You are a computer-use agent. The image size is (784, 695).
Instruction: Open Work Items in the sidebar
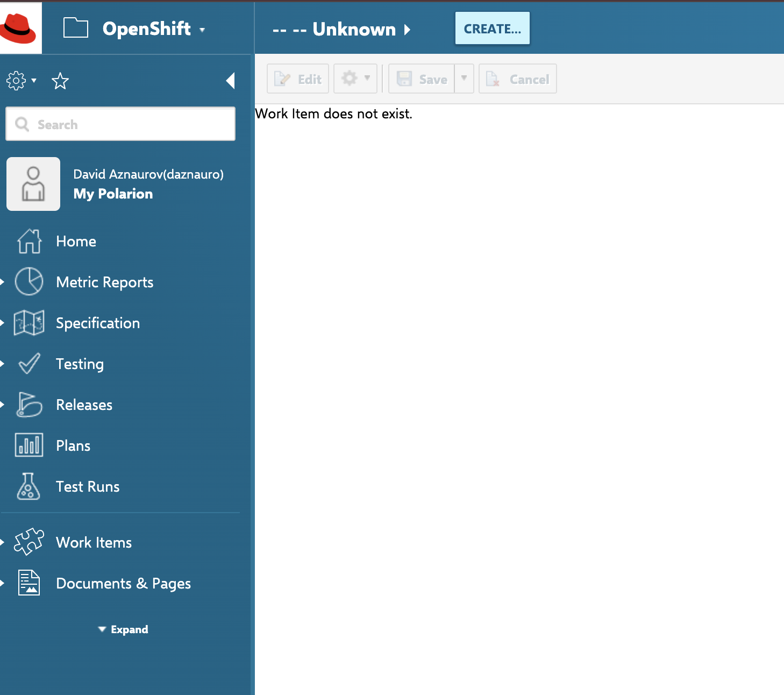(94, 543)
